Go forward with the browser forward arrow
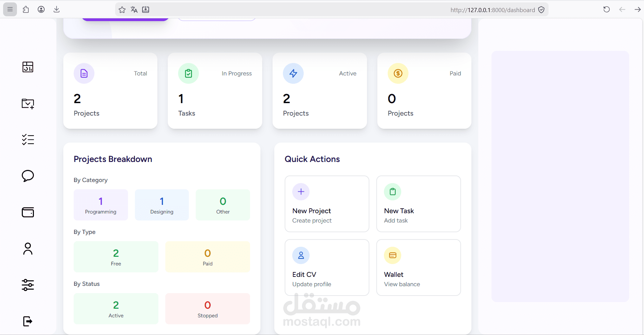The height and width of the screenshot is (335, 644). pyautogui.click(x=637, y=9)
